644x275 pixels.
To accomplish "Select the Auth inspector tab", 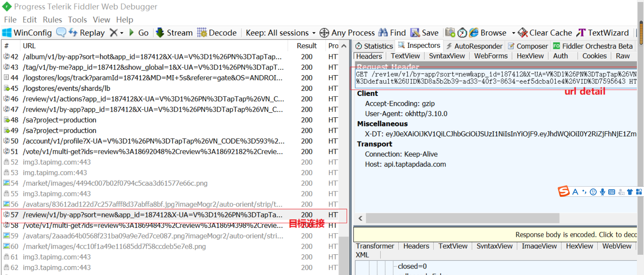I will (x=560, y=56).
